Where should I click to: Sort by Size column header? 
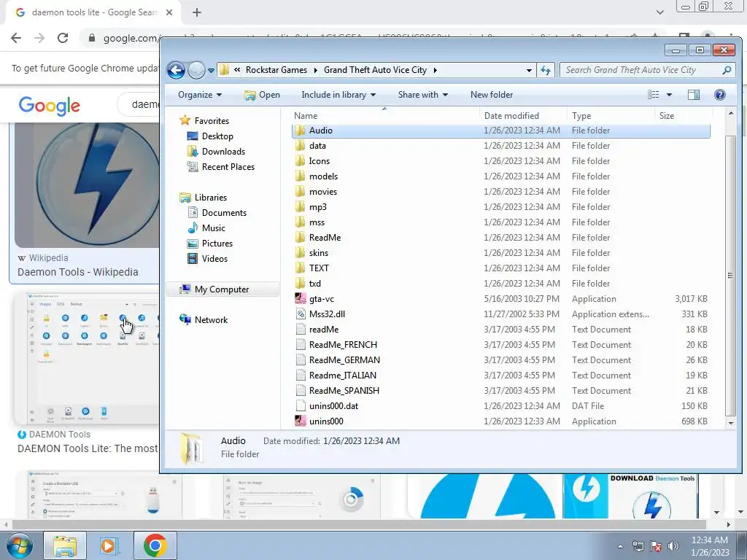(684, 116)
